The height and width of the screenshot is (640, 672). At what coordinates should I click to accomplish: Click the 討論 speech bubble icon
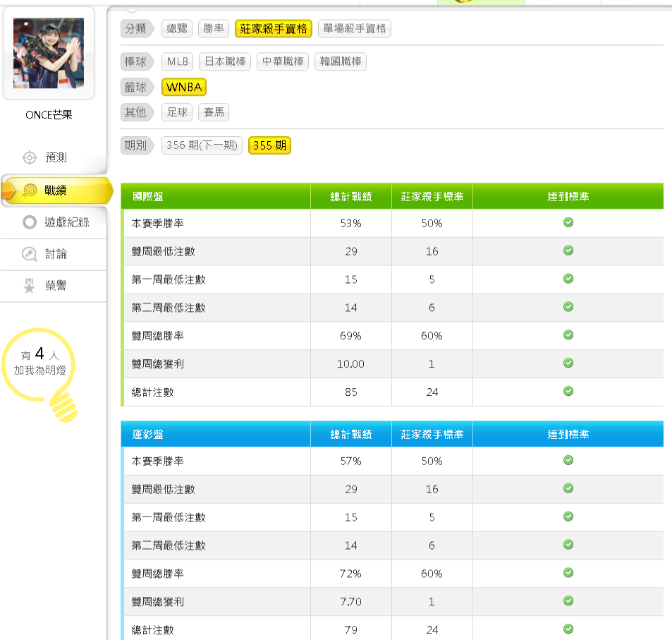pyautogui.click(x=29, y=254)
